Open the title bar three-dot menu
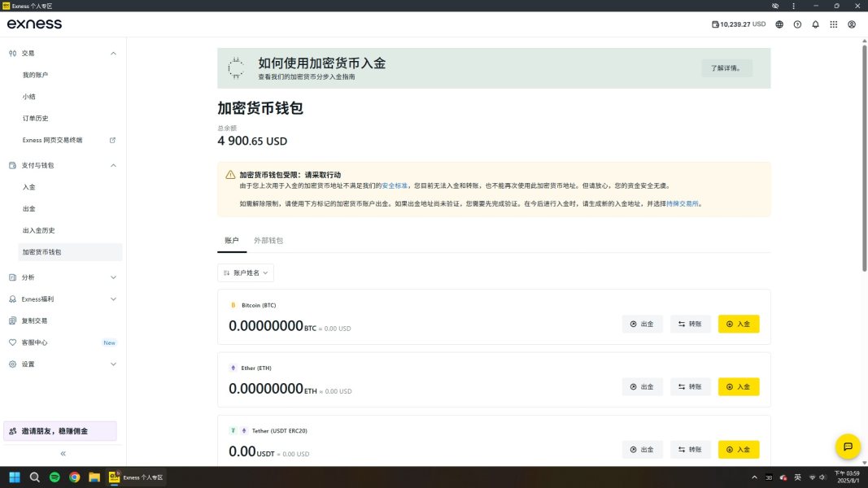The image size is (868, 488). click(793, 6)
